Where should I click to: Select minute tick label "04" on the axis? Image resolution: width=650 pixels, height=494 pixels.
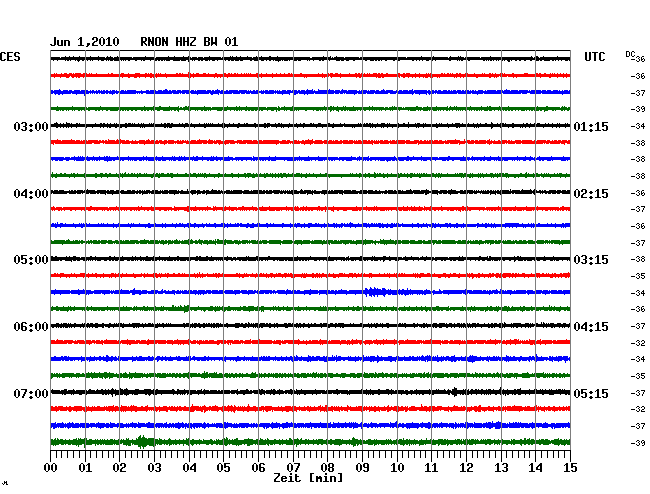(189, 468)
